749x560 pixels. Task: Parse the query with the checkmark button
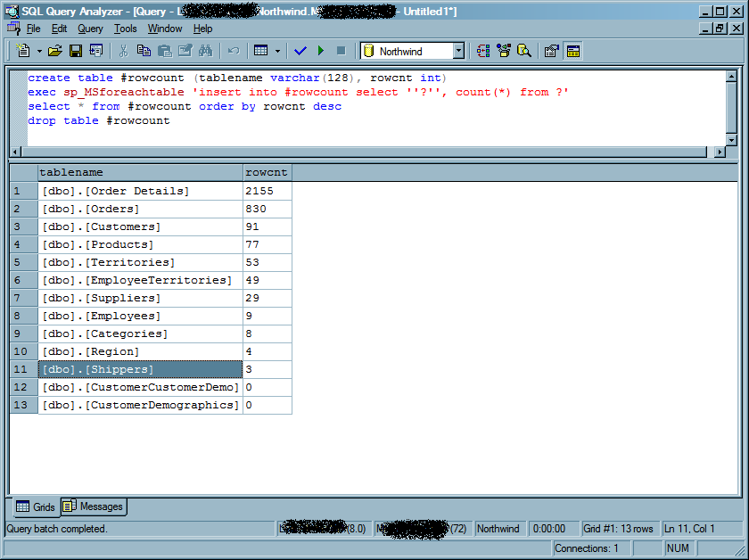[300, 51]
